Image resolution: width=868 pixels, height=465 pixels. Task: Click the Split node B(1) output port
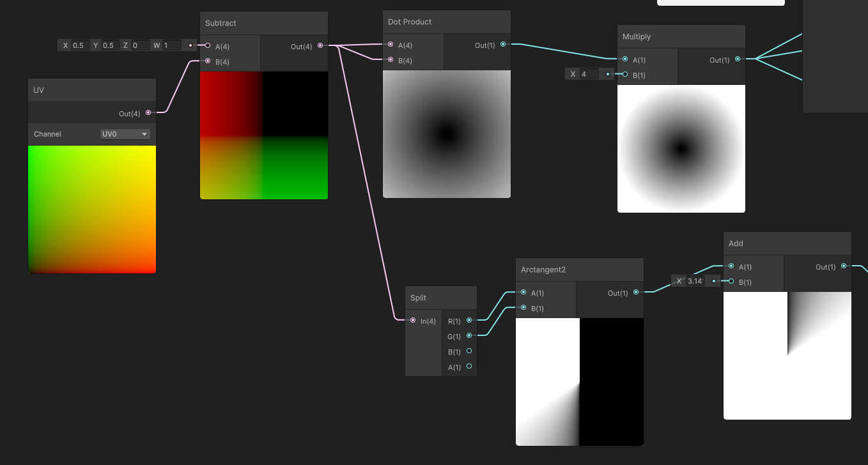pos(469,351)
